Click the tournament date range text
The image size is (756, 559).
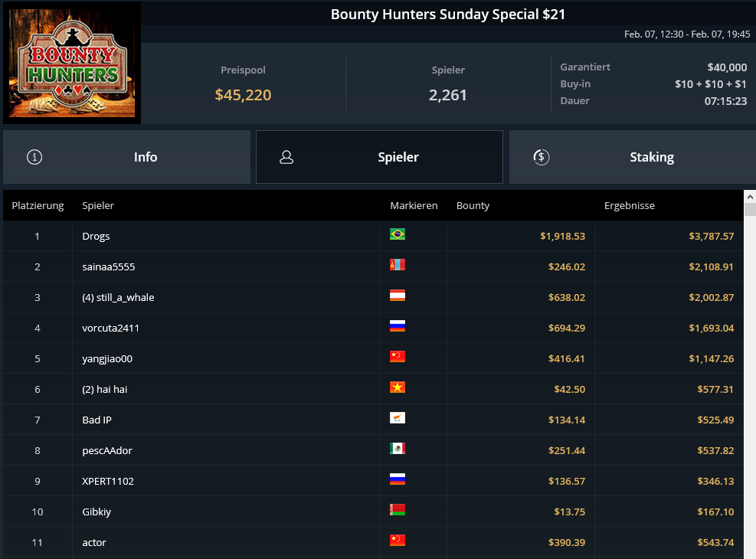(687, 34)
